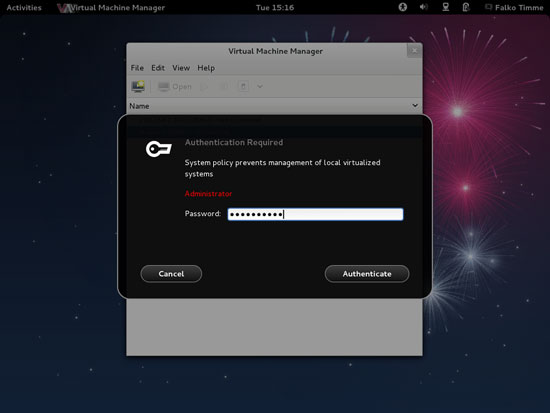The image size is (550, 413).
Task: Cancel the authentication dialog
Action: pyautogui.click(x=171, y=274)
